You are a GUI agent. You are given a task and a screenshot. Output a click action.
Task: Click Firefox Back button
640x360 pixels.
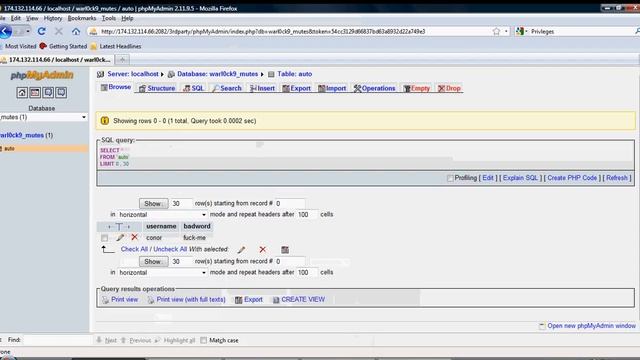(x=6, y=31)
